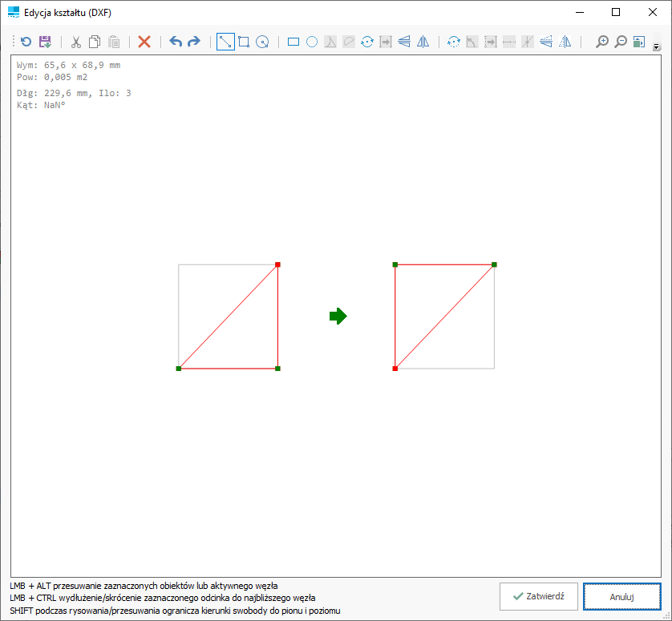This screenshot has width=672, height=621.
Task: Click the window title bar app icon
Action: [x=14, y=12]
